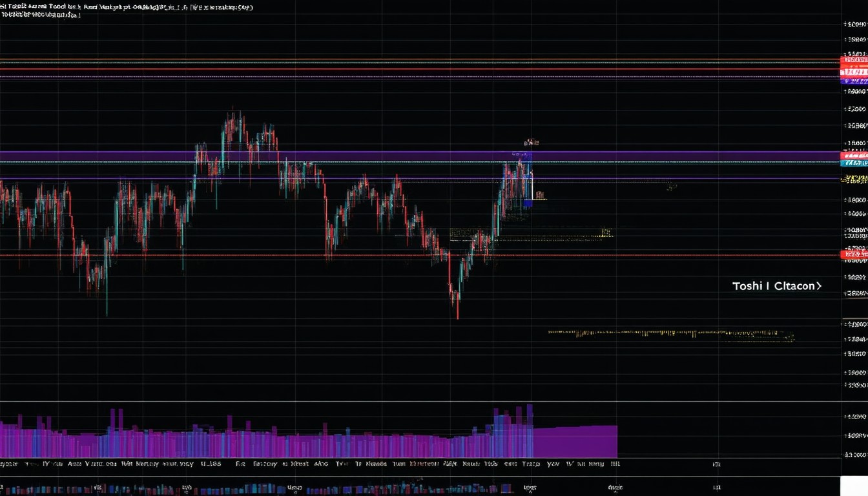Click the white square in the bottom-right corner
The height and width of the screenshot is (496, 868).
coord(854,486)
